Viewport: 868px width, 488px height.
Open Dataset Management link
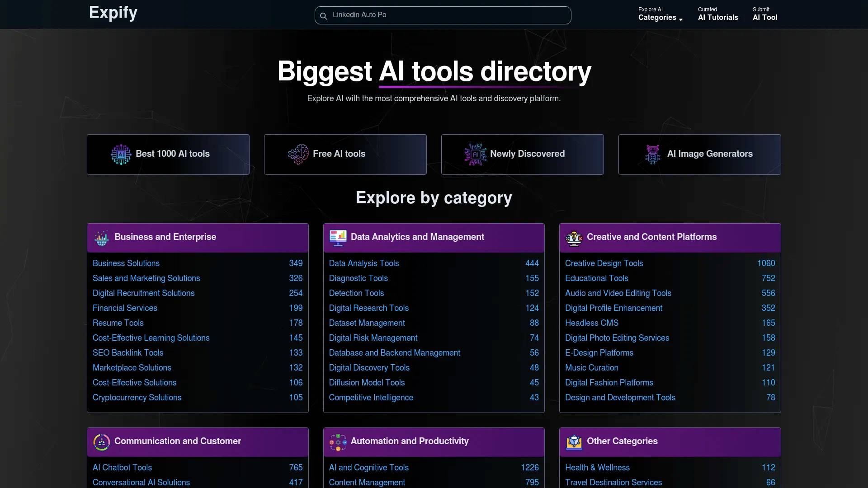[x=367, y=323]
